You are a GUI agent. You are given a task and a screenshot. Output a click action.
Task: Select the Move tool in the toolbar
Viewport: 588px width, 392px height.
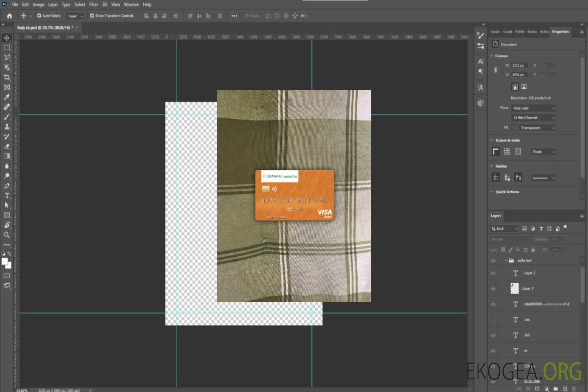[x=7, y=38]
